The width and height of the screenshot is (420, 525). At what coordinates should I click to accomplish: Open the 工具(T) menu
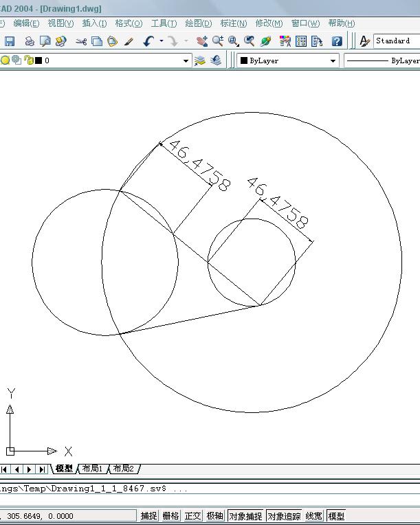coord(164,23)
